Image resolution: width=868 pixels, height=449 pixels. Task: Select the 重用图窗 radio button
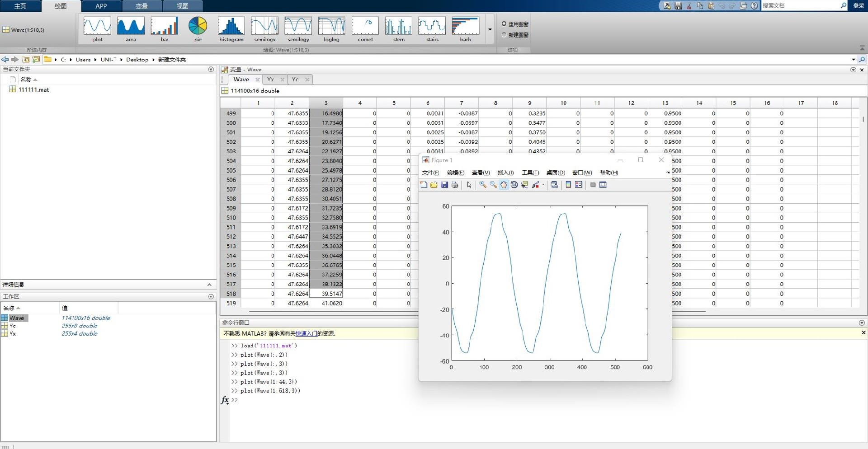[504, 24]
